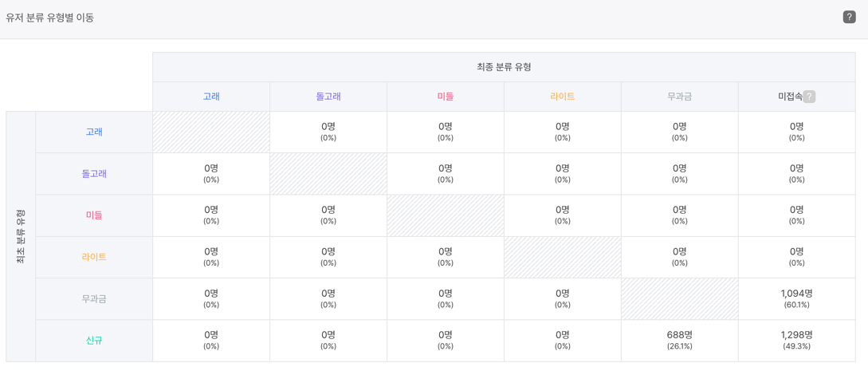Click the 유저 분류 유형별 이동 title
The height and width of the screenshot is (371, 868).
click(50, 18)
